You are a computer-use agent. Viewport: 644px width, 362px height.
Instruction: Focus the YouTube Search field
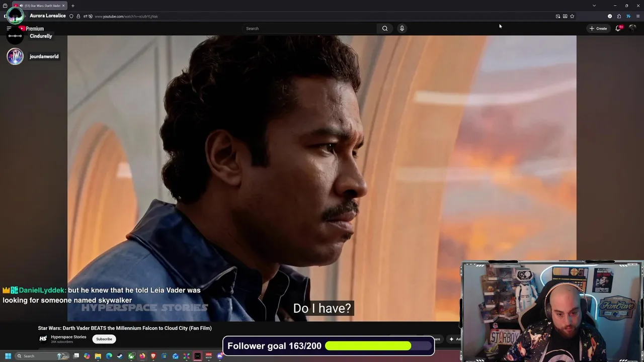(309, 29)
